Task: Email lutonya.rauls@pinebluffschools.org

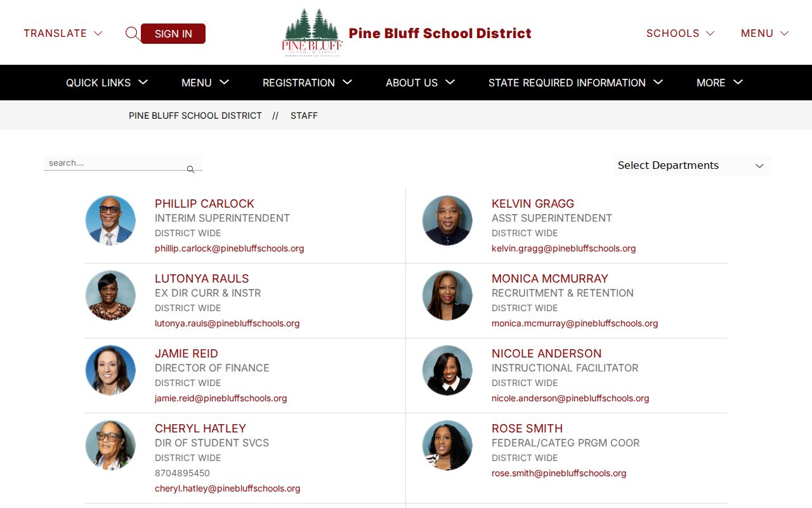Action: point(227,323)
